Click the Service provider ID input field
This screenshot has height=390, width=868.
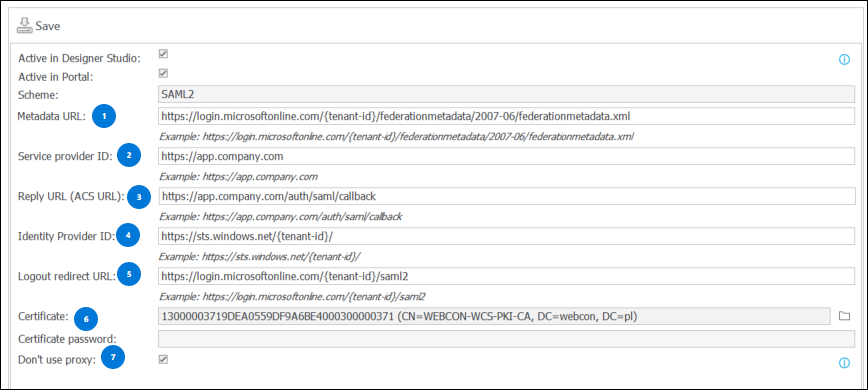coord(507,157)
